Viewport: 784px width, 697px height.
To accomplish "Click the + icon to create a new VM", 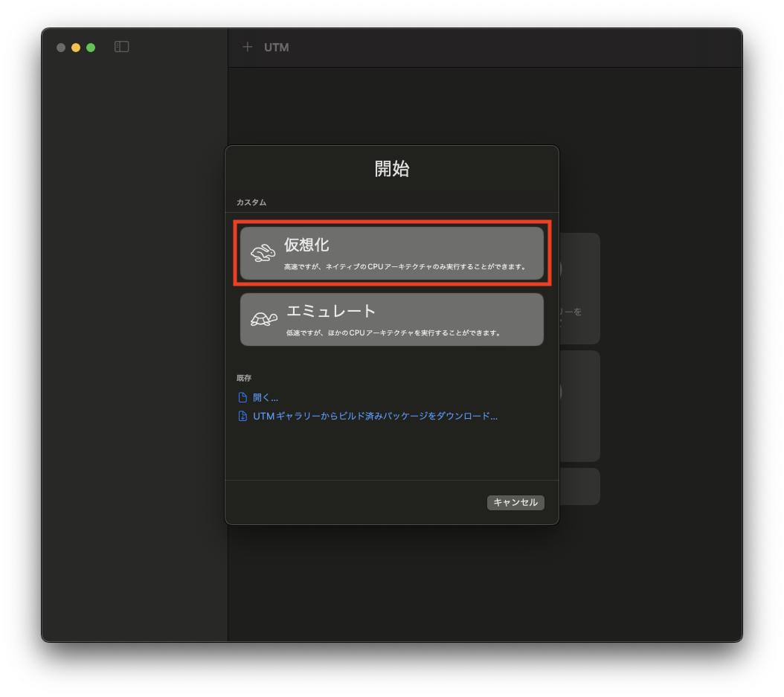I will point(247,47).
